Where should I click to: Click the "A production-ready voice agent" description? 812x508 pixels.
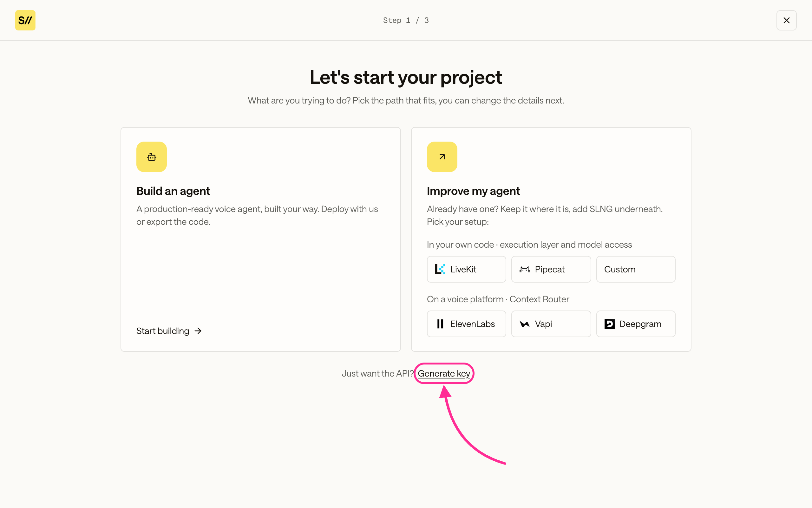[257, 215]
